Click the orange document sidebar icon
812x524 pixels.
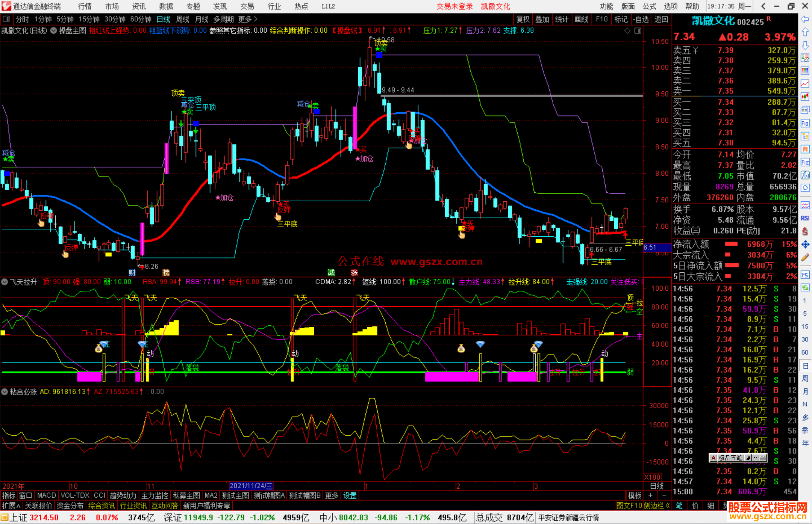point(805,149)
